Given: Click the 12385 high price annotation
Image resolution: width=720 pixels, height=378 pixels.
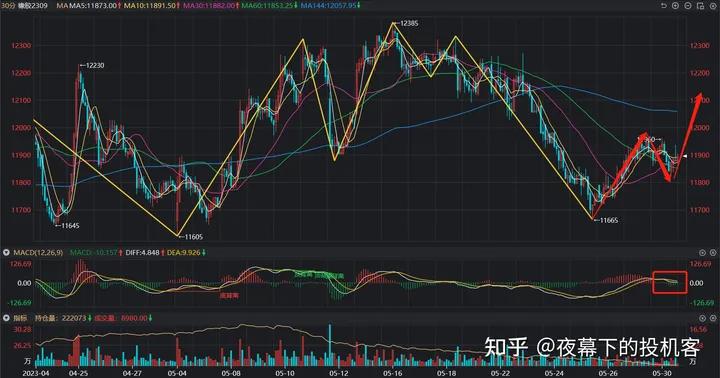Looking at the screenshot, I should 409,23.
